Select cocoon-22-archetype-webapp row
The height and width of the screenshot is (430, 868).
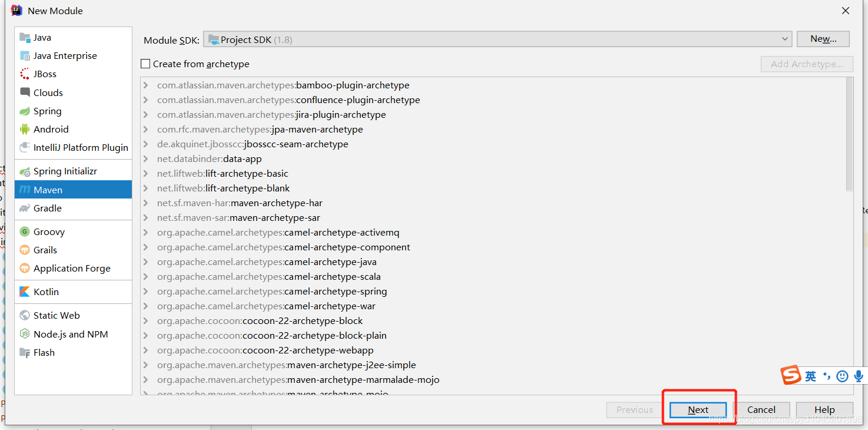pyautogui.click(x=493, y=350)
